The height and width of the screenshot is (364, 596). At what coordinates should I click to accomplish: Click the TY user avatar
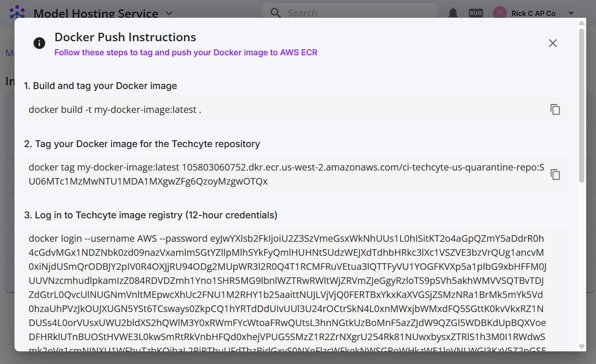point(500,13)
